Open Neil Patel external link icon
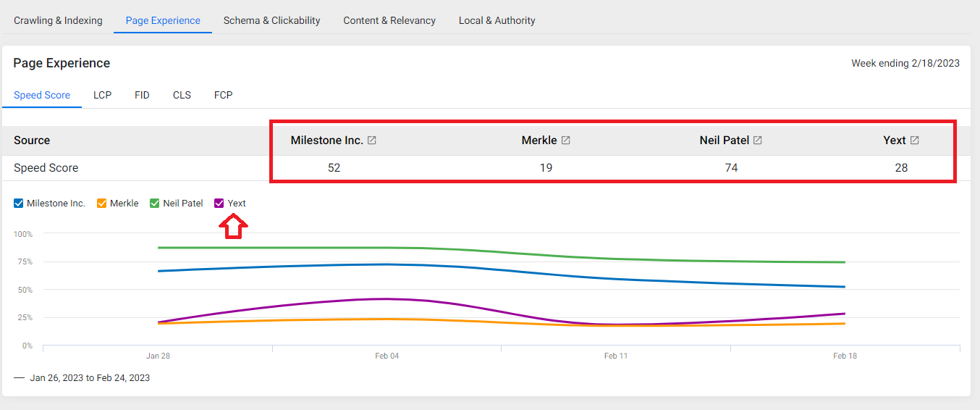 pyautogui.click(x=758, y=141)
